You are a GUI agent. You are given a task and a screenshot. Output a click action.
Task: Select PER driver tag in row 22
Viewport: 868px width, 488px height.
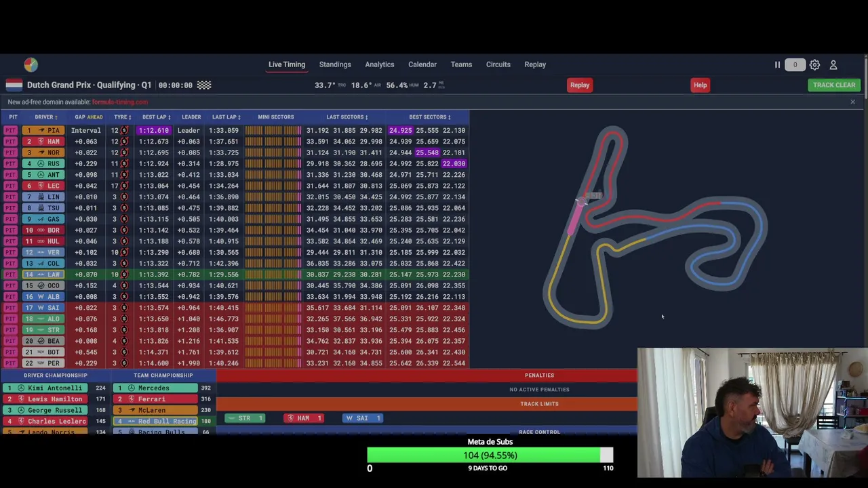(44, 363)
